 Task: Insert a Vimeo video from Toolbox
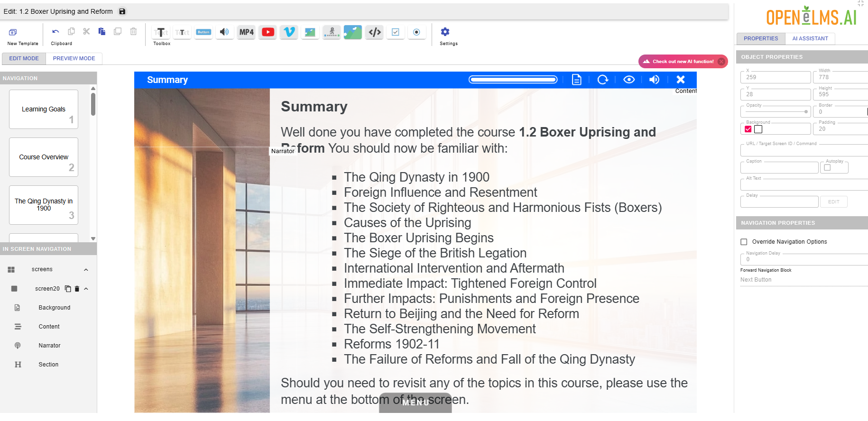pyautogui.click(x=289, y=32)
